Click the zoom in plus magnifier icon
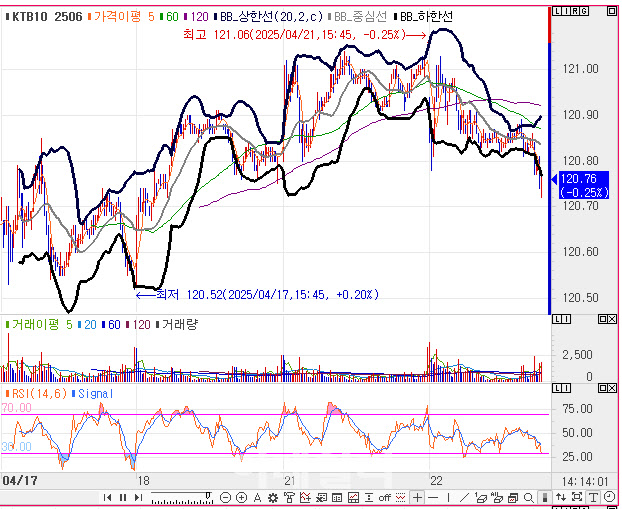622x509 pixels. (241, 497)
